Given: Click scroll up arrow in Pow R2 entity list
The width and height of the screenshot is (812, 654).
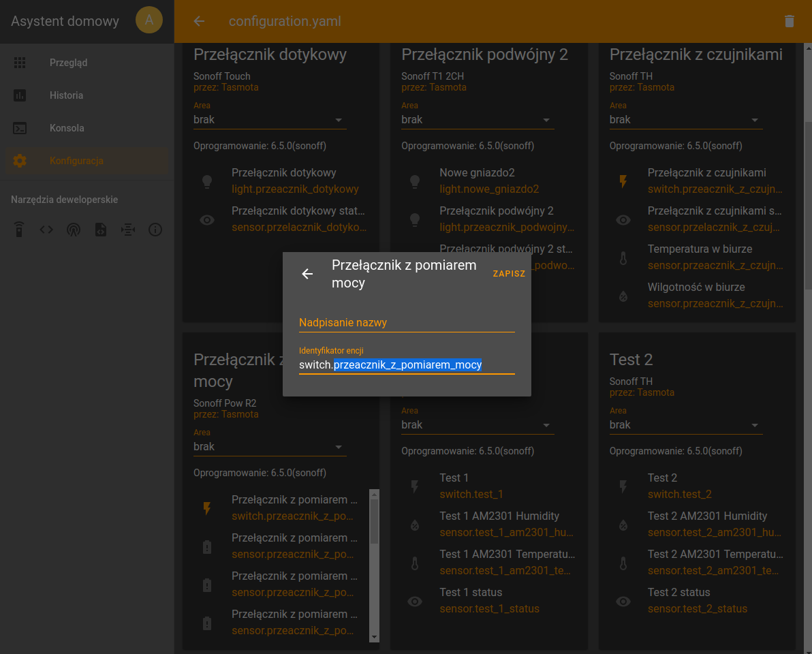Looking at the screenshot, I should click(x=375, y=495).
